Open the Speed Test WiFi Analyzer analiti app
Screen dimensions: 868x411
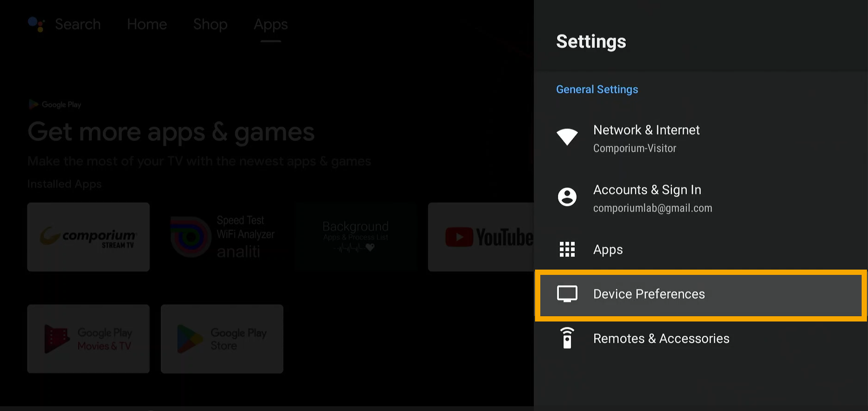[x=222, y=237]
